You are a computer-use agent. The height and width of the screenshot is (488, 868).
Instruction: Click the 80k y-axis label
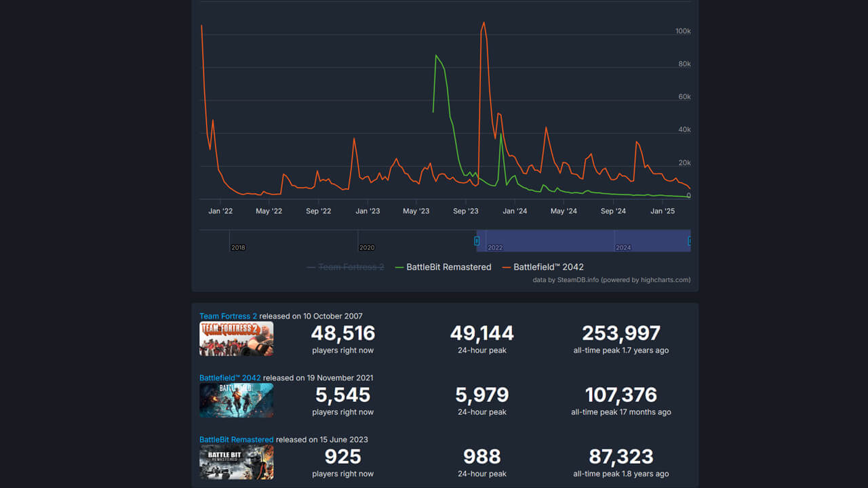[685, 64]
